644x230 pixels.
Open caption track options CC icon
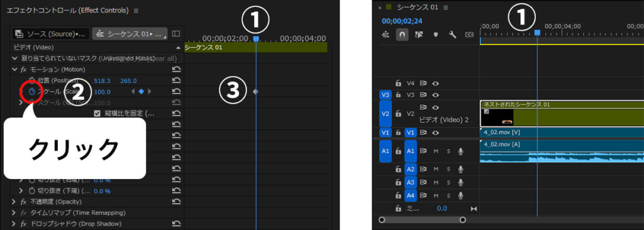click(x=469, y=35)
